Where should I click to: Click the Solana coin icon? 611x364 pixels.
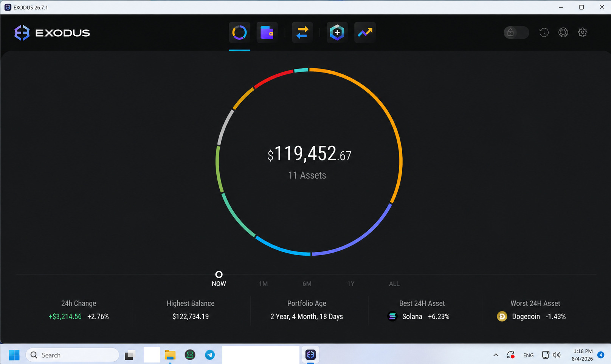[392, 316]
